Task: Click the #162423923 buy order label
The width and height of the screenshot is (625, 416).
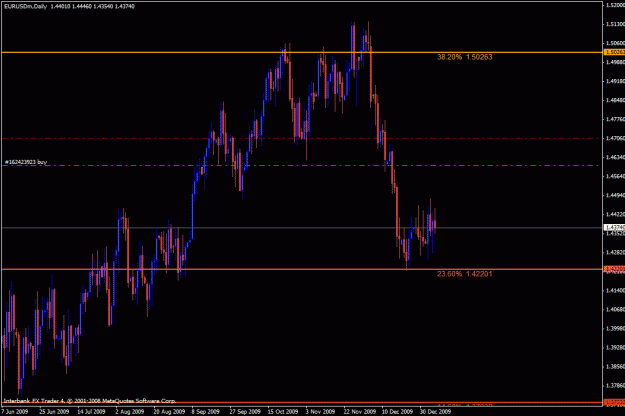Action: click(x=26, y=162)
